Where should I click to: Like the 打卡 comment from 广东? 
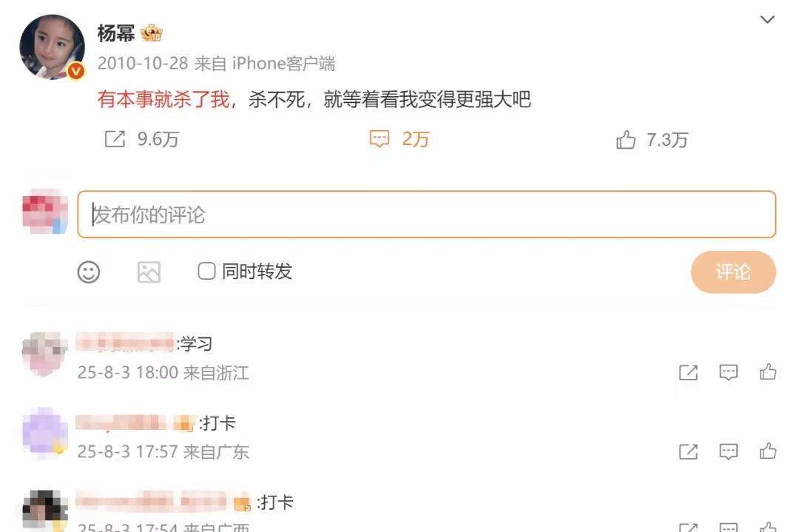(768, 451)
